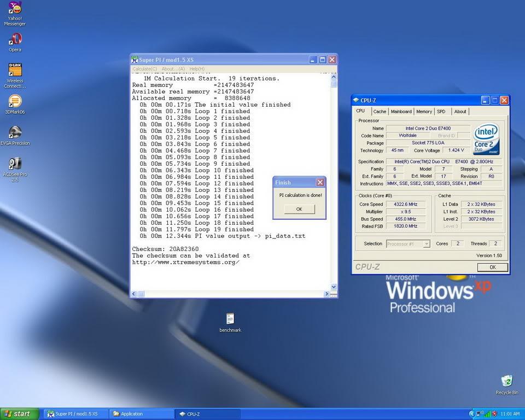This screenshot has height=420, width=525.
Task: Click network computers tray icon
Action: [x=480, y=414]
